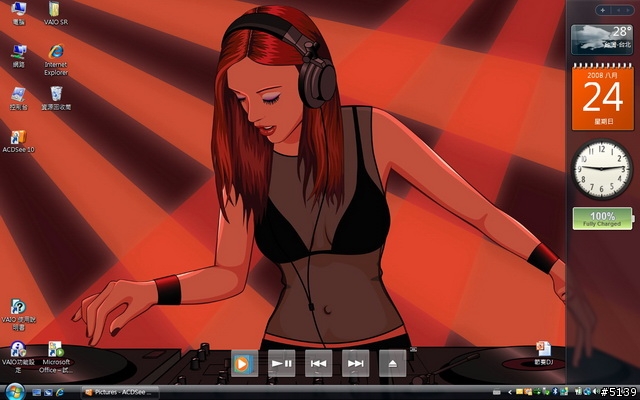Viewport: 640px width, 400px height.
Task: Open the volume speaker tray icon
Action: (x=596, y=391)
